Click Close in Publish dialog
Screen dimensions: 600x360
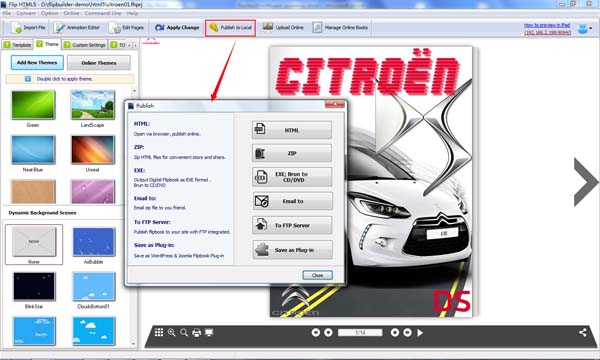(317, 275)
